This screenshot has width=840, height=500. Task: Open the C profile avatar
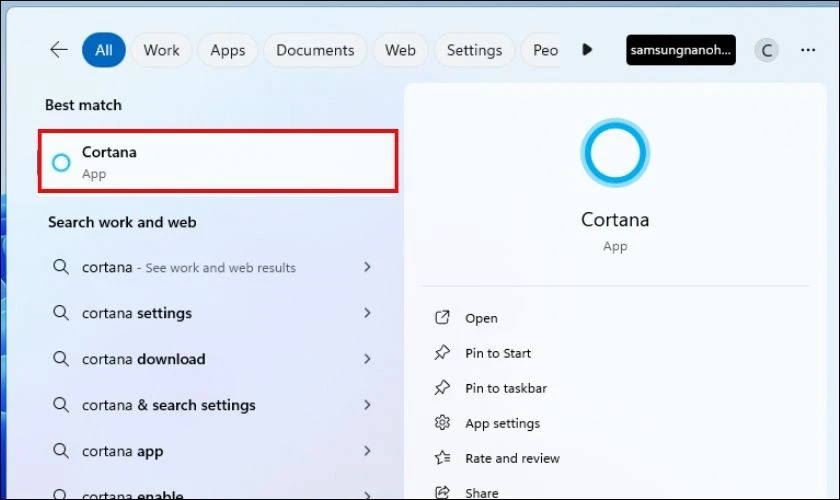[767, 50]
